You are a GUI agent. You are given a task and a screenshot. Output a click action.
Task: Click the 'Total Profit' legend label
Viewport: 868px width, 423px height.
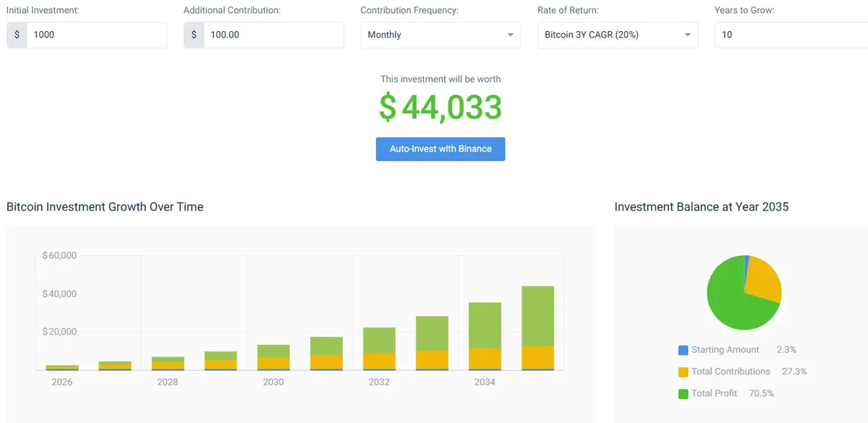tap(715, 393)
